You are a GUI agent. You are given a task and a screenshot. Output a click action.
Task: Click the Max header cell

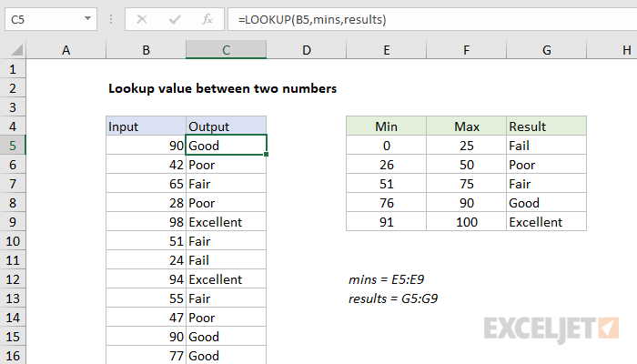point(466,126)
